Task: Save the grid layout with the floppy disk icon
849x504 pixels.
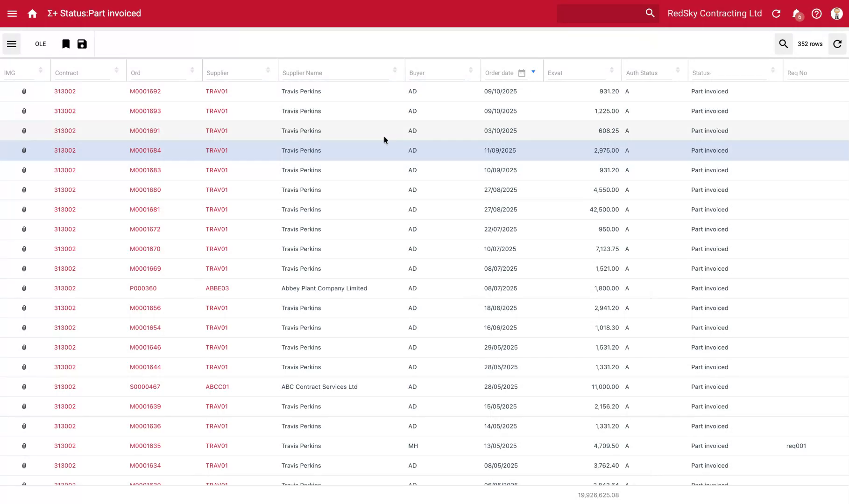Action: (x=82, y=43)
